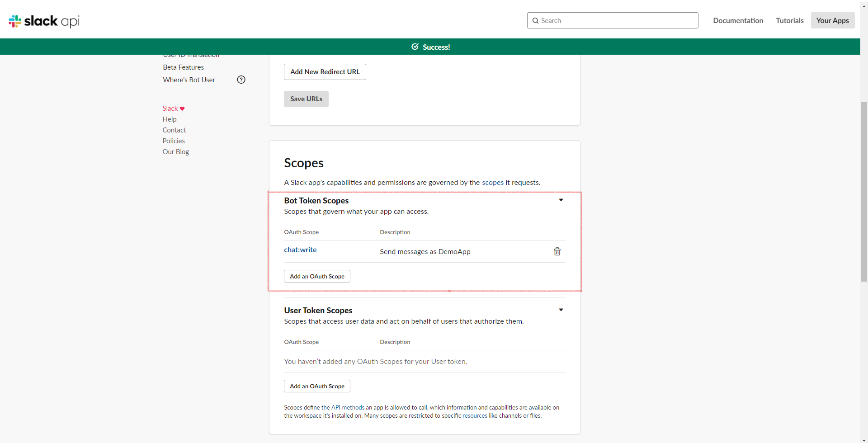This screenshot has height=443, width=868.
Task: Open the Policies link
Action: coord(174,141)
